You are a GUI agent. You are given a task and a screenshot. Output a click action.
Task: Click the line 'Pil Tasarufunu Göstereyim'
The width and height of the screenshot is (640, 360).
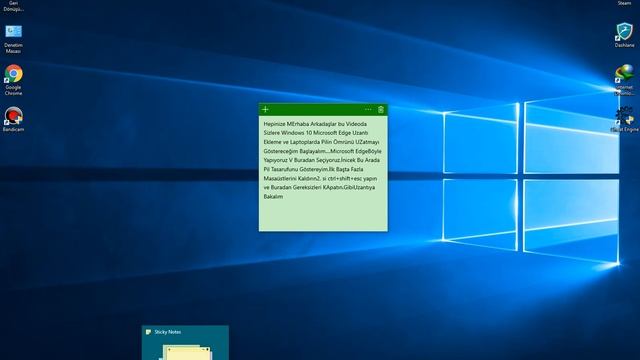point(313,169)
